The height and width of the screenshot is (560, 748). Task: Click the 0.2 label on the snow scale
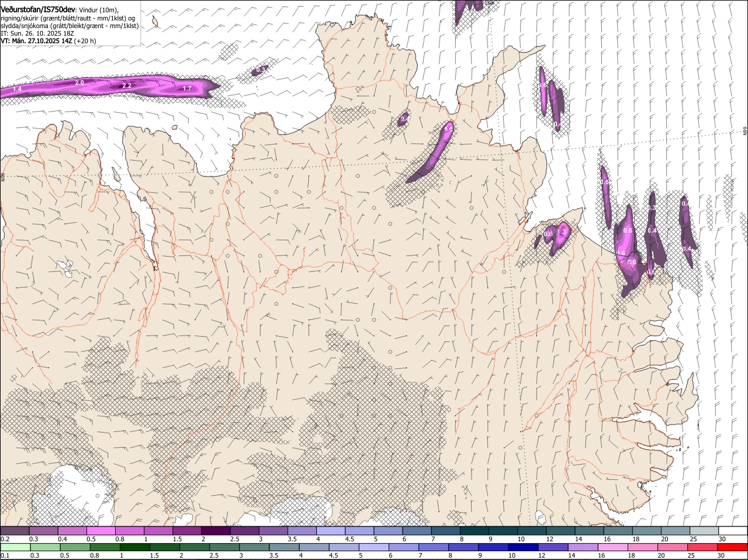coord(5,539)
